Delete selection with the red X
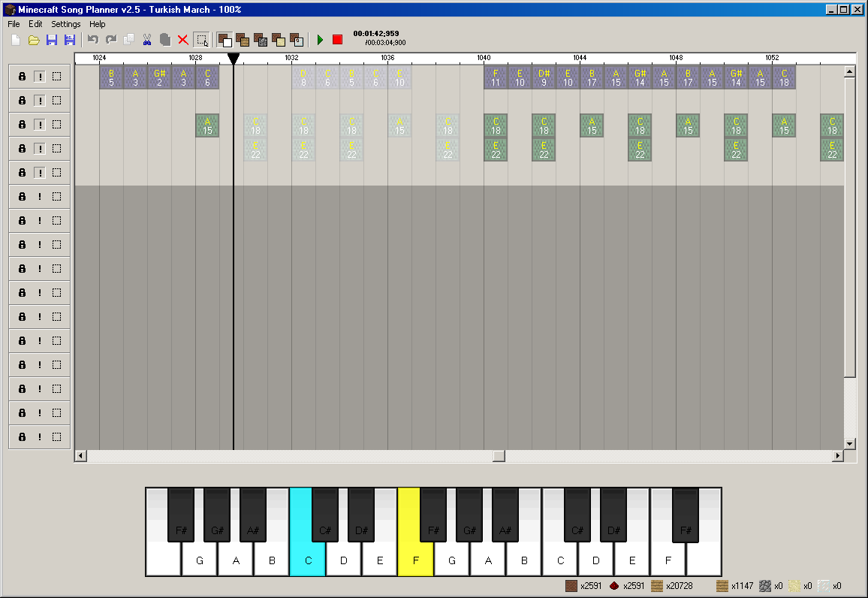This screenshot has height=598, width=868. coord(182,40)
